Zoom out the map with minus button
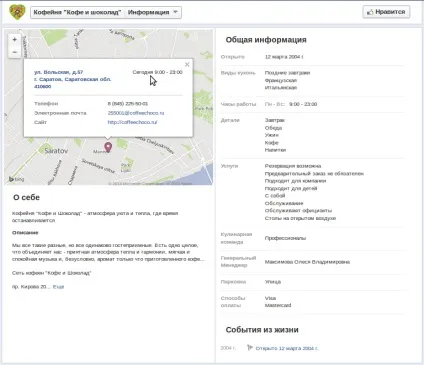Viewport: 424px width, 365px height. [x=14, y=52]
